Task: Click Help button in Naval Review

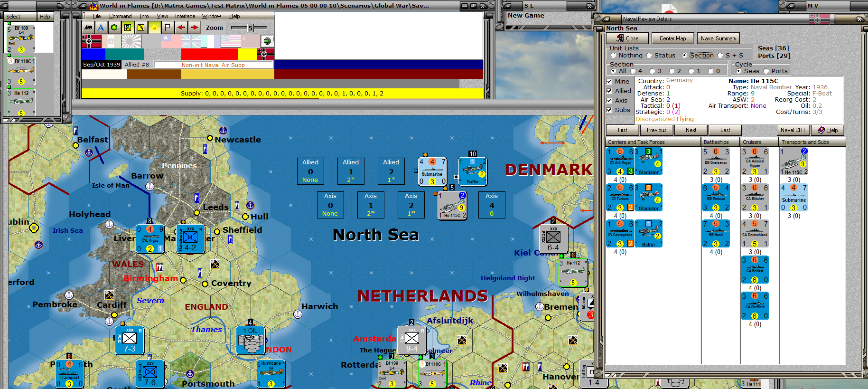Action: pyautogui.click(x=827, y=130)
